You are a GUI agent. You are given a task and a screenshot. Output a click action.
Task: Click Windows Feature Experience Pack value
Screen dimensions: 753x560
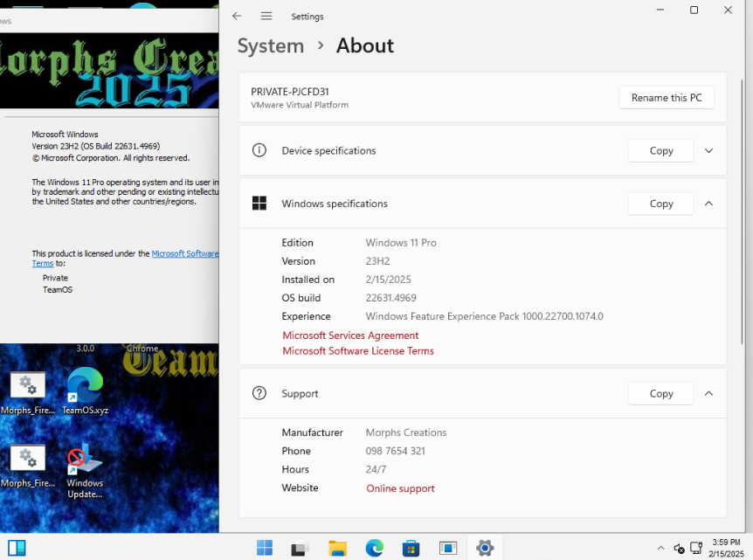pyautogui.click(x=484, y=316)
